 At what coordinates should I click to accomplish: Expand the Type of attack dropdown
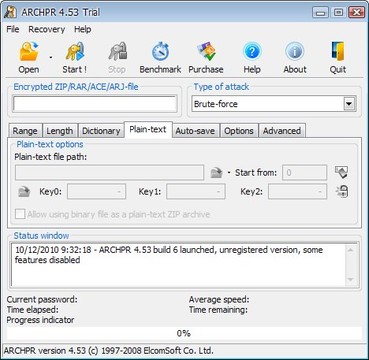tap(349, 104)
